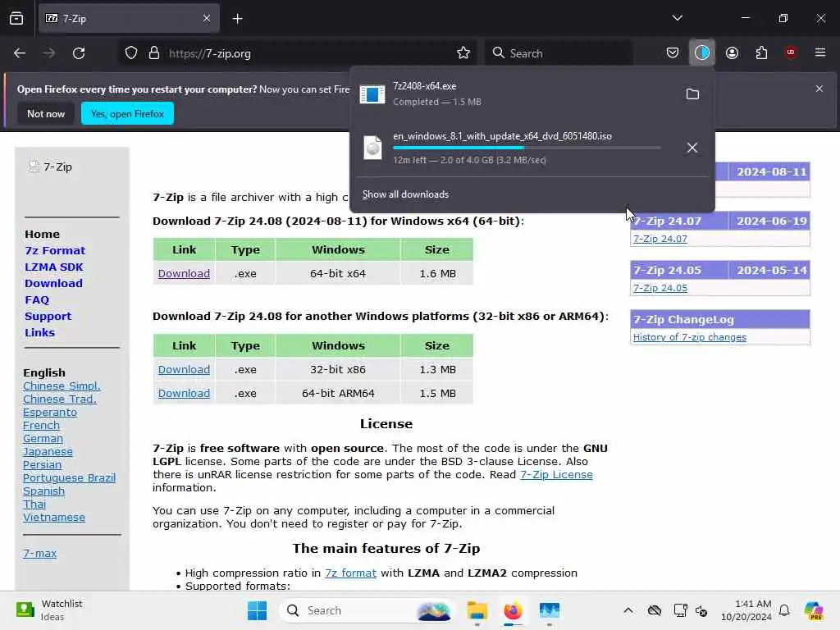Image resolution: width=840 pixels, height=630 pixels.
Task: Open the FAQ sidebar link
Action: click(x=37, y=300)
